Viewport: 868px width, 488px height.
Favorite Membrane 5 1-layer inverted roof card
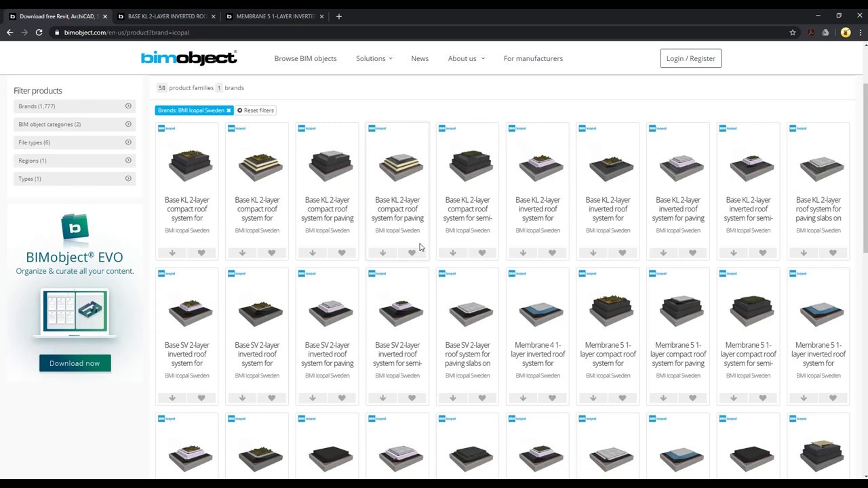[833, 398]
